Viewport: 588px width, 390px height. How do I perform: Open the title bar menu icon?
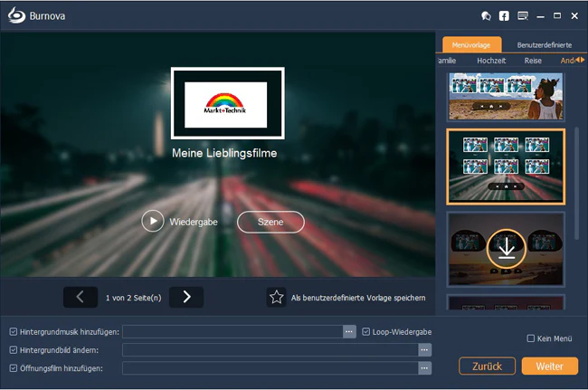523,16
